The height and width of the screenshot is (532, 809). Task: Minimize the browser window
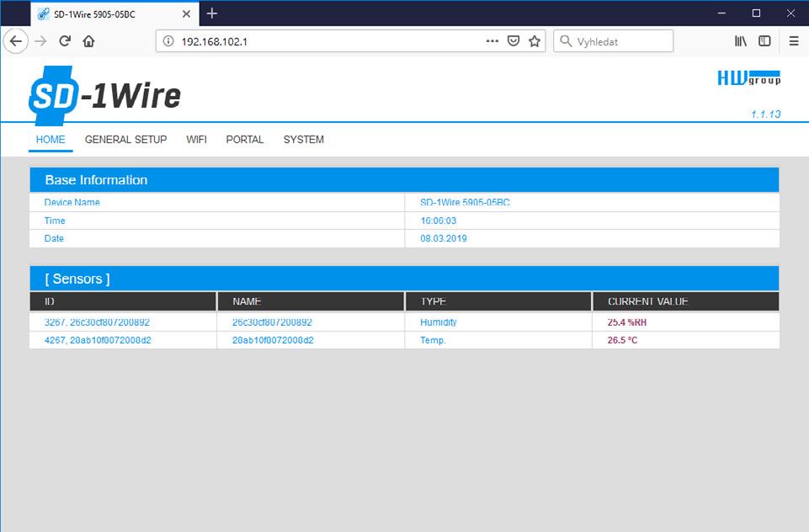click(x=721, y=13)
